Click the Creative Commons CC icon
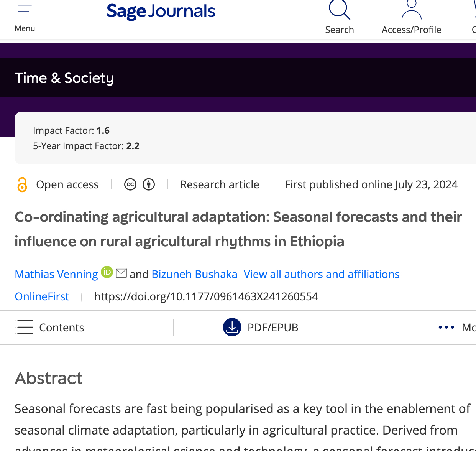The image size is (476, 451). (x=130, y=184)
